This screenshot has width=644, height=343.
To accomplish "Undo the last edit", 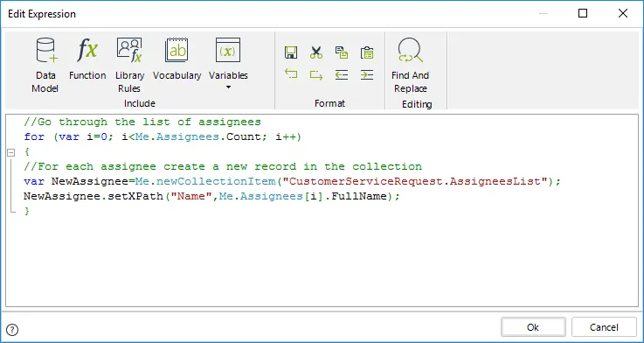I will point(291,74).
